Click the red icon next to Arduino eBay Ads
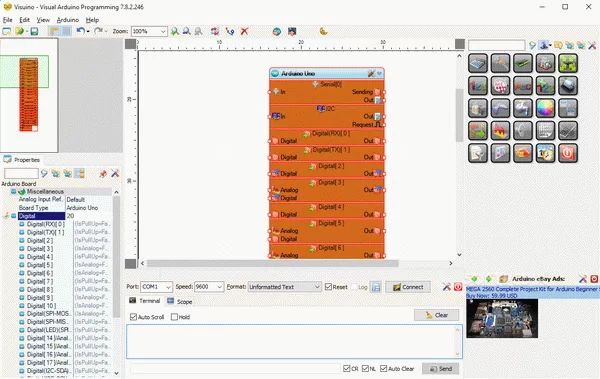 click(594, 279)
